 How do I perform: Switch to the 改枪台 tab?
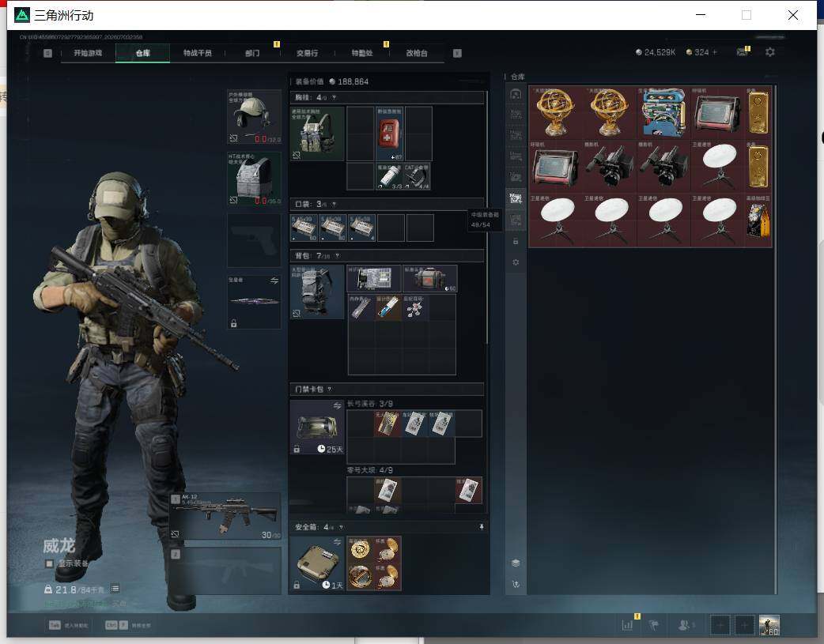click(417, 53)
